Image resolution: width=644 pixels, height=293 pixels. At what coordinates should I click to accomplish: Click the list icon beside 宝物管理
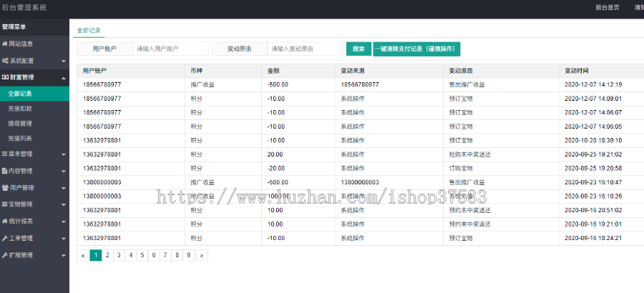coord(4,204)
